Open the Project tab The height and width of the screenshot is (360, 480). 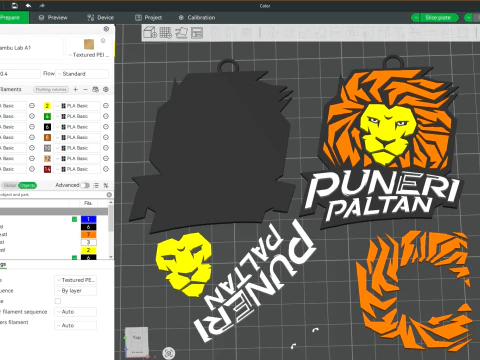[149, 18]
